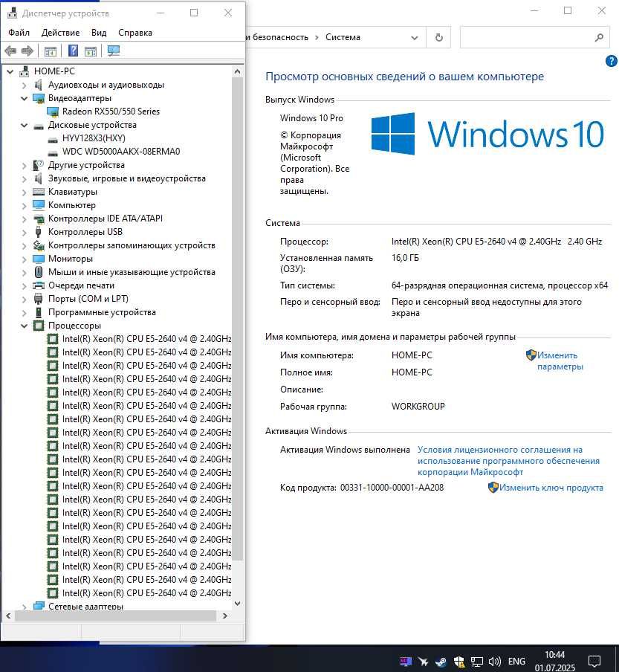The image size is (619, 672).
Task: Select Очереди печати node
Action: (82, 285)
